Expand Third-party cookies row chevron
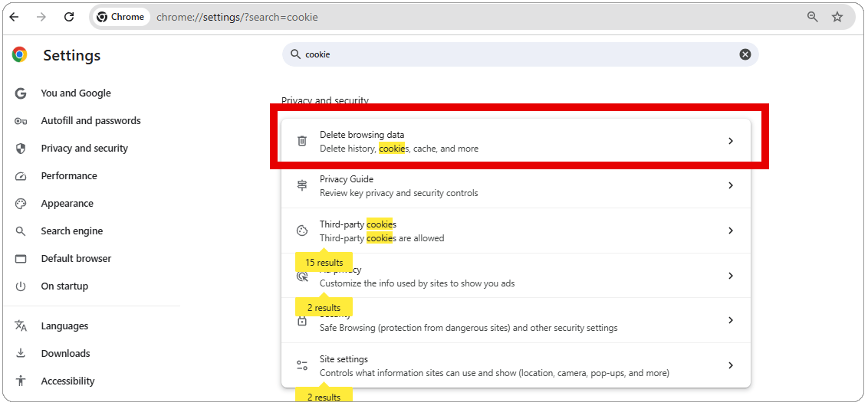This screenshot has height=409, width=868. pyautogui.click(x=730, y=231)
